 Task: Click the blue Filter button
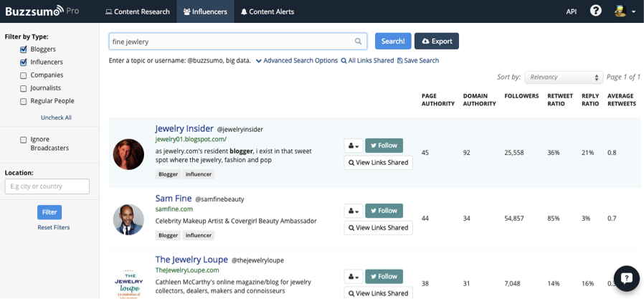click(x=49, y=212)
